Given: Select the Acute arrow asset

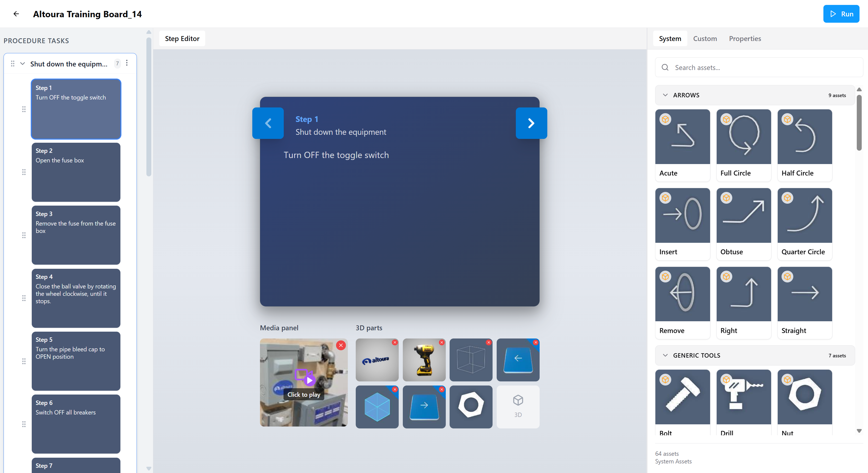Looking at the screenshot, I should pos(682,145).
